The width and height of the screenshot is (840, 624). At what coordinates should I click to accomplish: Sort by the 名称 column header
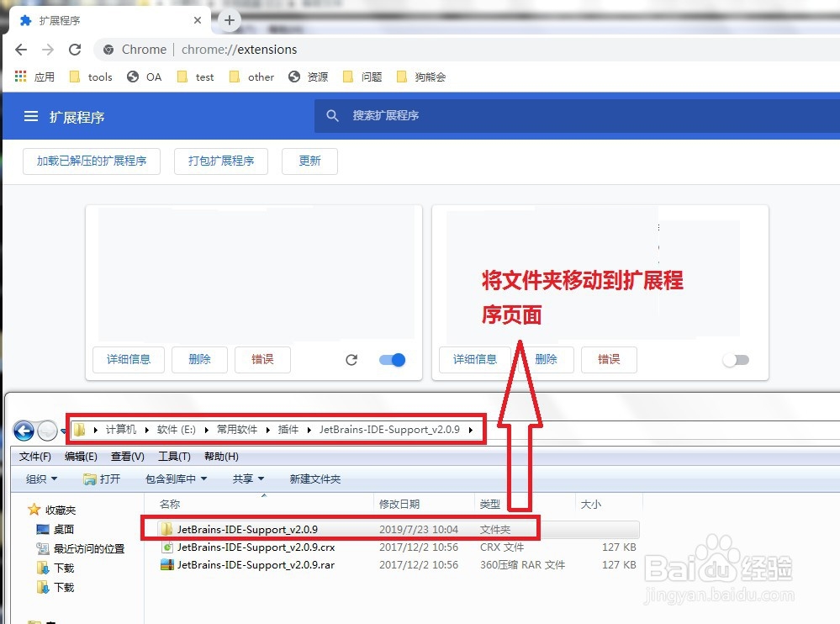[x=170, y=505]
